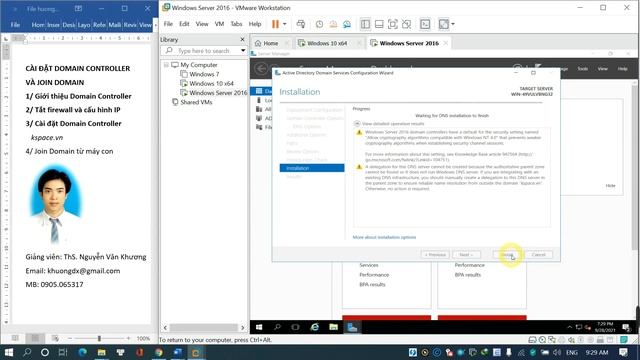Open the Server Manager Help menu

point(622,69)
